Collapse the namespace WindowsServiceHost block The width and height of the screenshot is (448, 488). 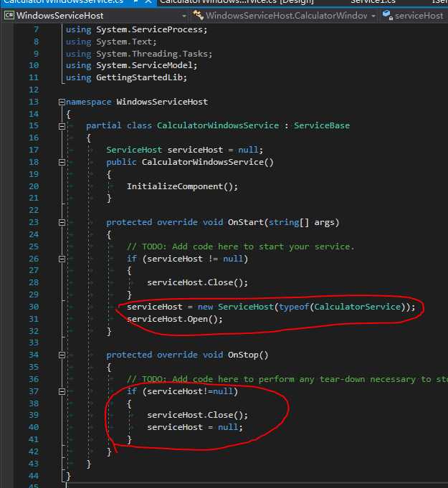pyautogui.click(x=62, y=102)
